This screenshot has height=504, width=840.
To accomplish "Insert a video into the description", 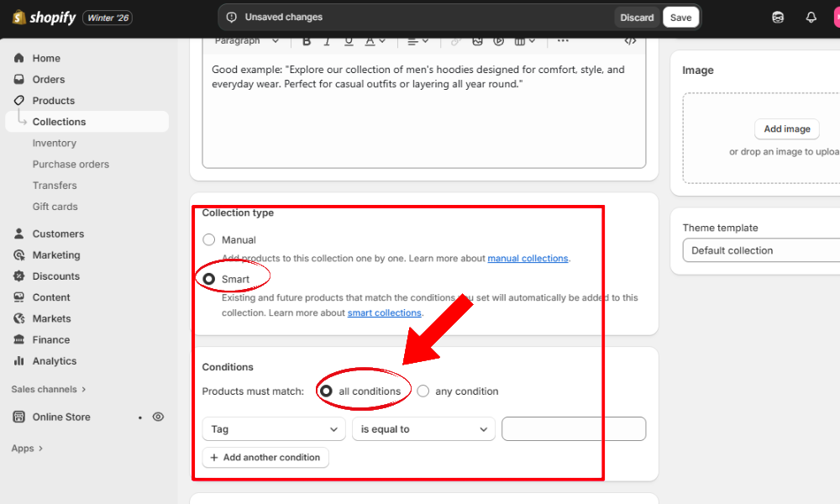I will coord(499,40).
